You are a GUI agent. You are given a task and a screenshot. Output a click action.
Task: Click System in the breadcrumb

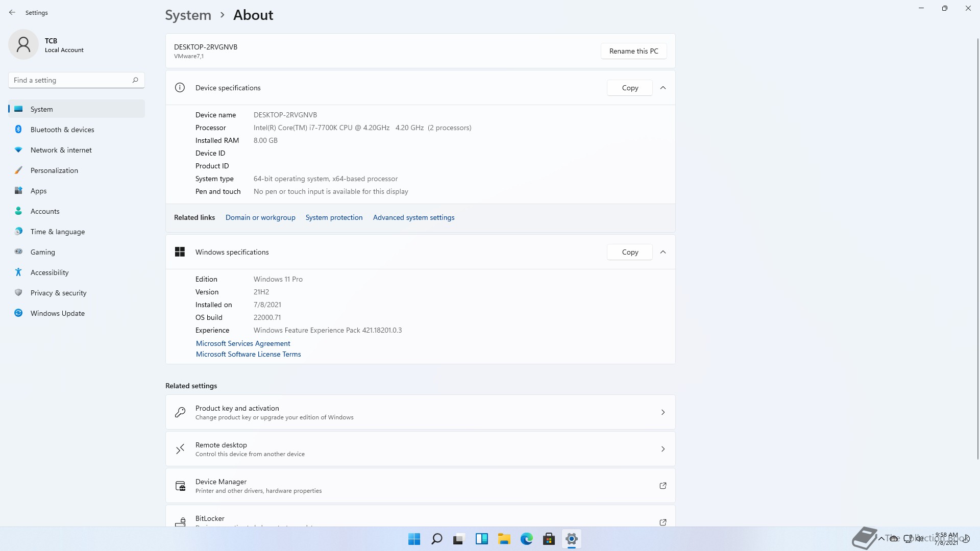coord(188,15)
